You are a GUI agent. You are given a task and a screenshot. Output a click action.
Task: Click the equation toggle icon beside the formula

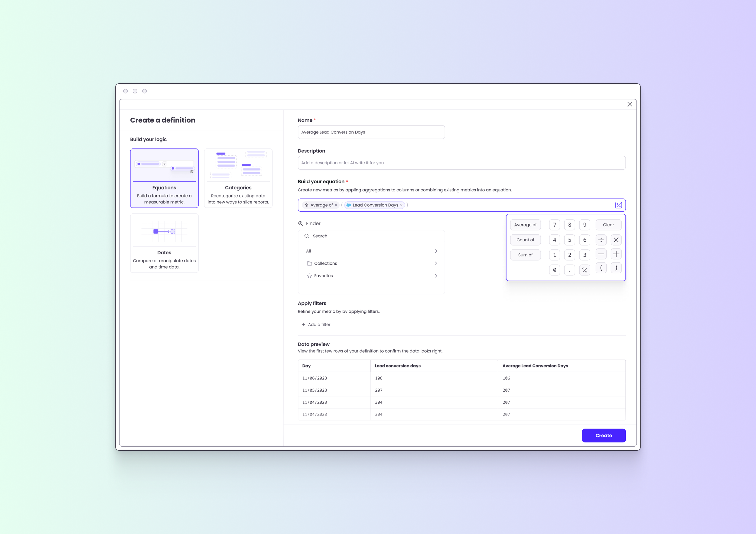point(619,205)
